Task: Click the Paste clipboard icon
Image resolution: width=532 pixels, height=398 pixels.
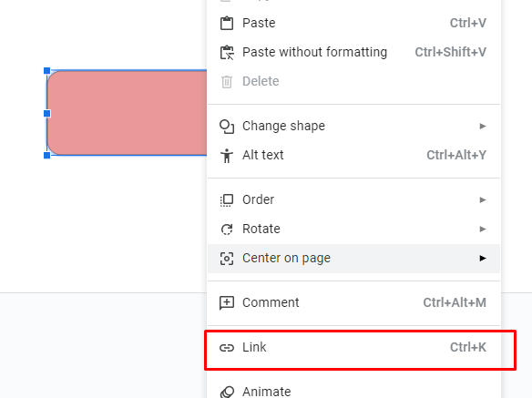Action: click(x=227, y=23)
